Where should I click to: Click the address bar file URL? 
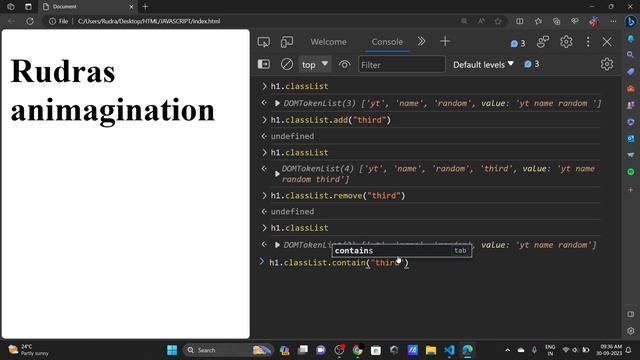[x=149, y=21]
